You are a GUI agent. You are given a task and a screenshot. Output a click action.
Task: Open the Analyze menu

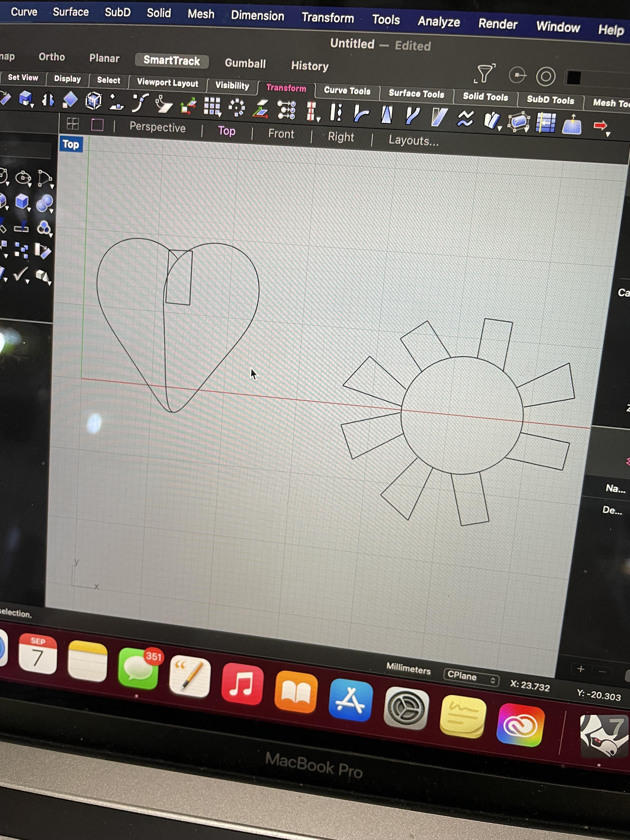tap(439, 22)
